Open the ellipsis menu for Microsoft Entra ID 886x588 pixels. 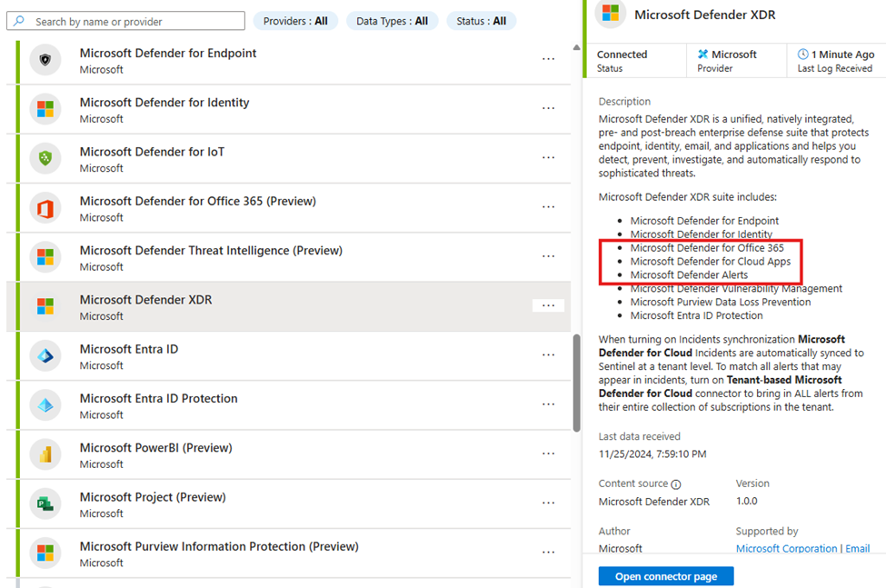[x=548, y=354]
